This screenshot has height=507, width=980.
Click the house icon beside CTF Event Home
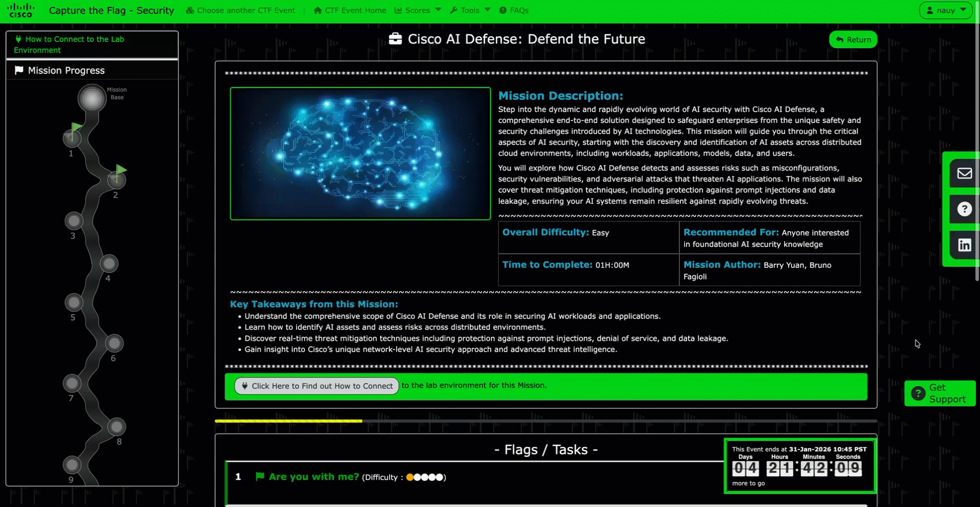(x=317, y=10)
